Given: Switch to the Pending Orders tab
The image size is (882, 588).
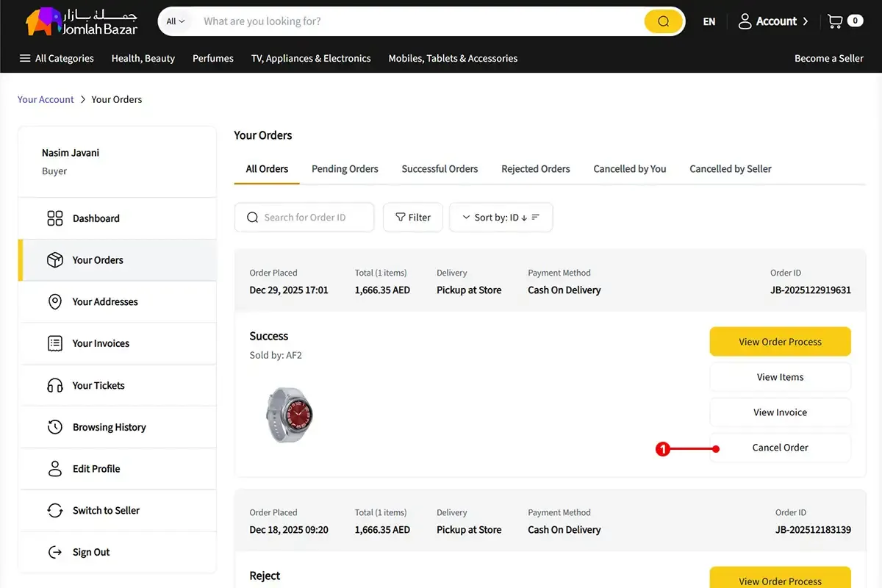Looking at the screenshot, I should tap(345, 168).
